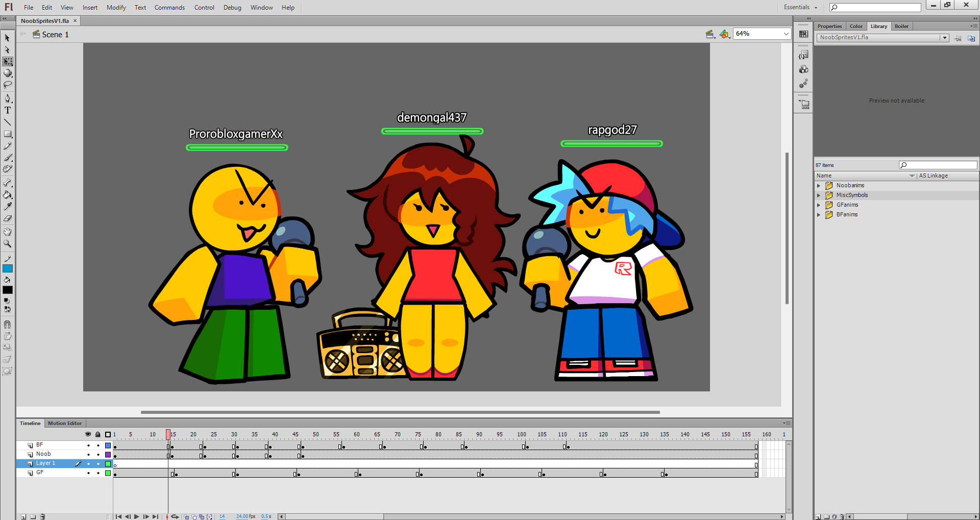This screenshot has height=520, width=980.
Task: Select the Selection tool
Action: 8,38
